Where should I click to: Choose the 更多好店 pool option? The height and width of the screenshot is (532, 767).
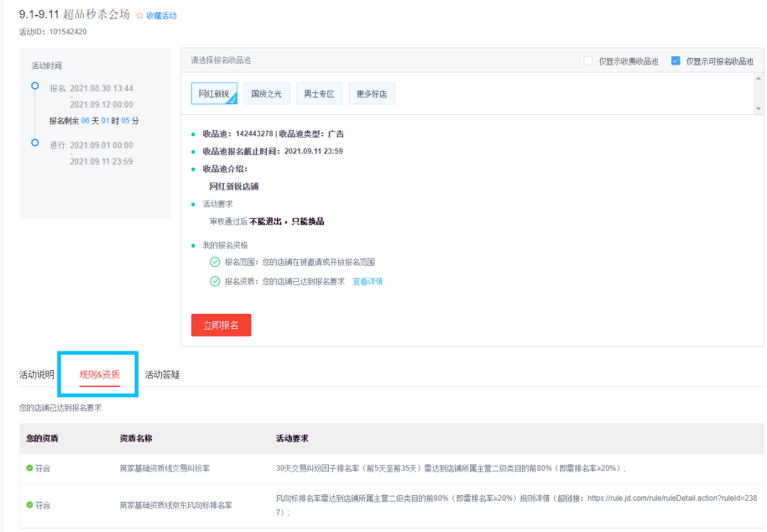(371, 94)
